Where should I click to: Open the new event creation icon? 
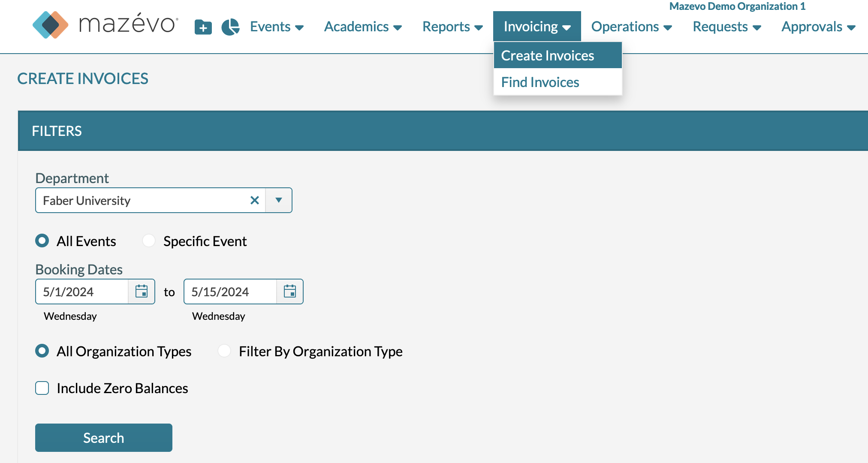203,27
